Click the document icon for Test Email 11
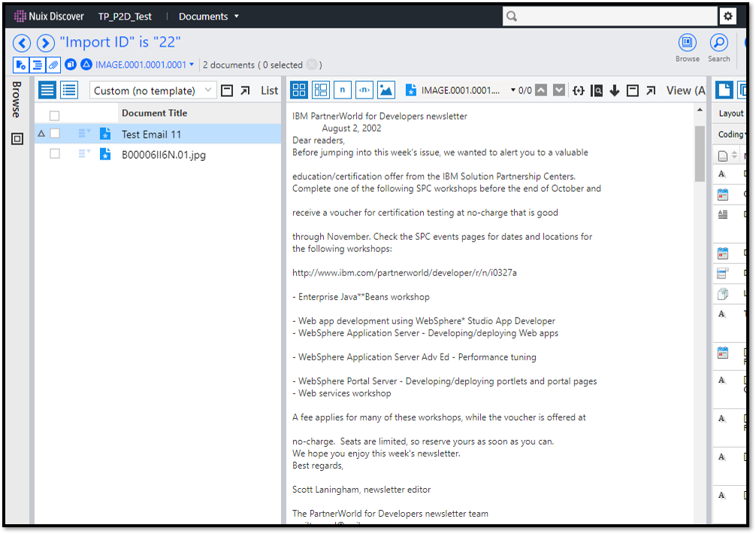 tap(105, 134)
